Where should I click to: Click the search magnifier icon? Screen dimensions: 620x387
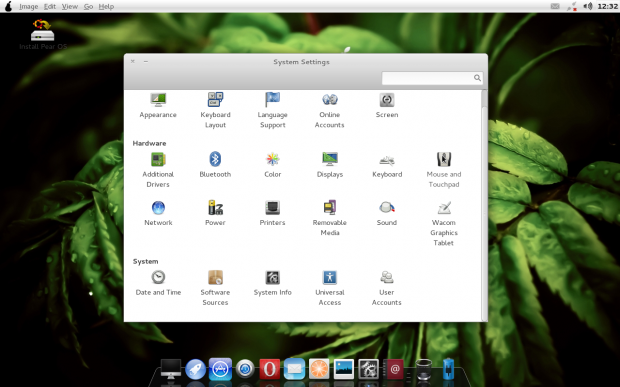[x=477, y=78]
